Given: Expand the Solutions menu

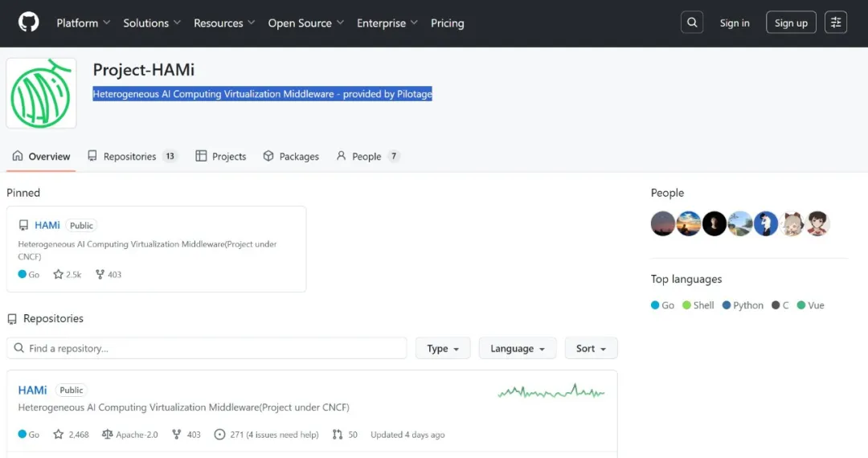Looking at the screenshot, I should (x=152, y=23).
